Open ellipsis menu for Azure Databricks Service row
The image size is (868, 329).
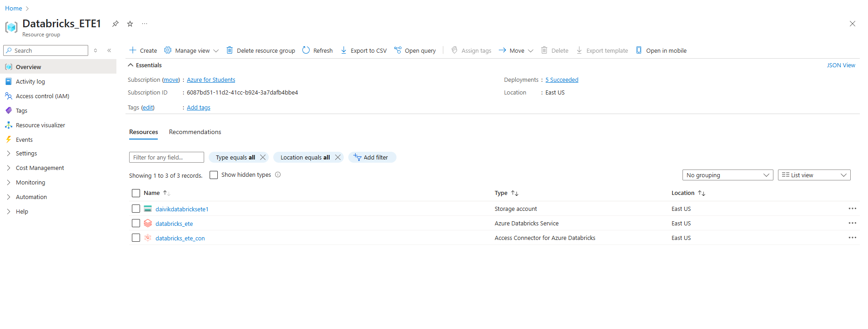coord(852,223)
